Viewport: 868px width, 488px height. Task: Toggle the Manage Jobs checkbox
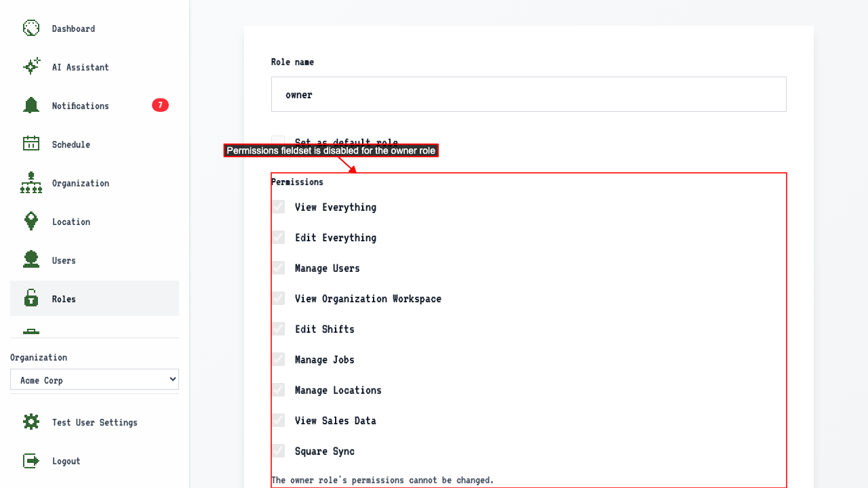(x=278, y=359)
